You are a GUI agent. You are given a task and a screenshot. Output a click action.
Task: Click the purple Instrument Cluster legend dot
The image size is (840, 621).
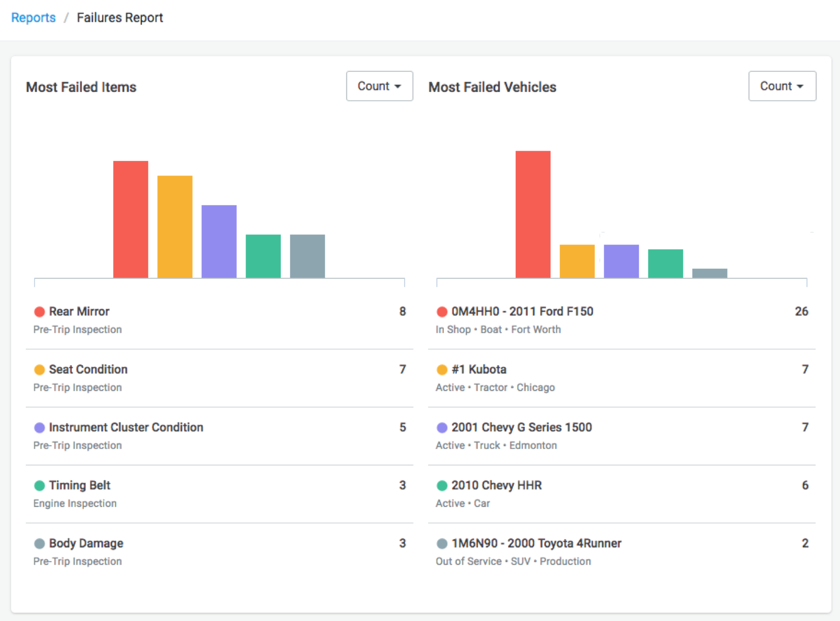(39, 427)
